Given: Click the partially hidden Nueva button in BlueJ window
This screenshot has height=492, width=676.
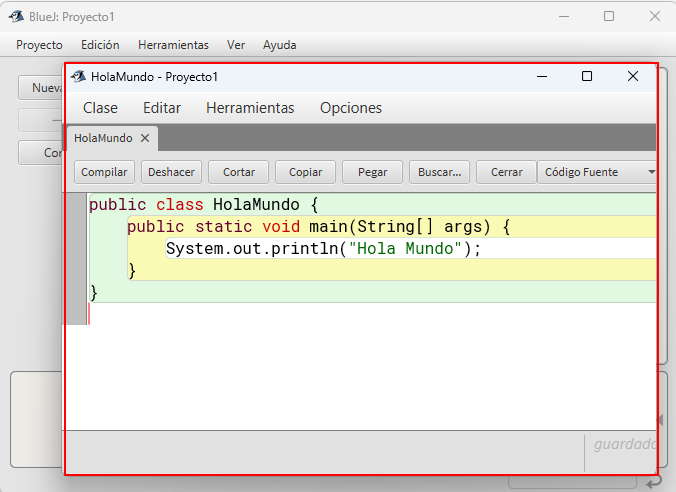Looking at the screenshot, I should 41,88.
